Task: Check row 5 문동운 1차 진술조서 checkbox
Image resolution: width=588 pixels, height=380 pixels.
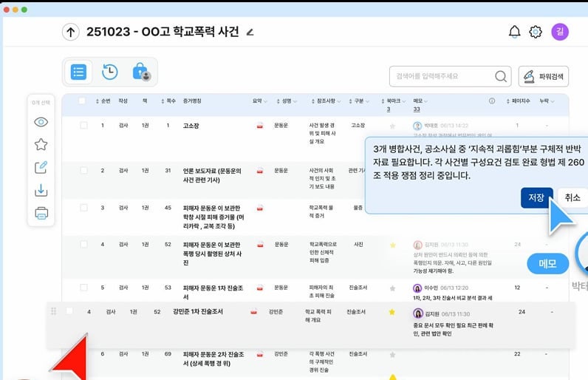Action: [84, 288]
